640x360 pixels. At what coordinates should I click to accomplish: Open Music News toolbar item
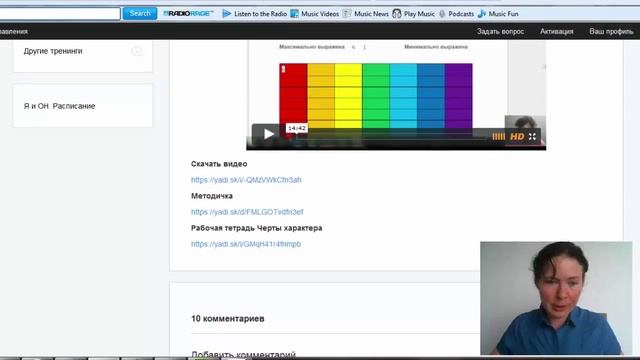pos(365,13)
